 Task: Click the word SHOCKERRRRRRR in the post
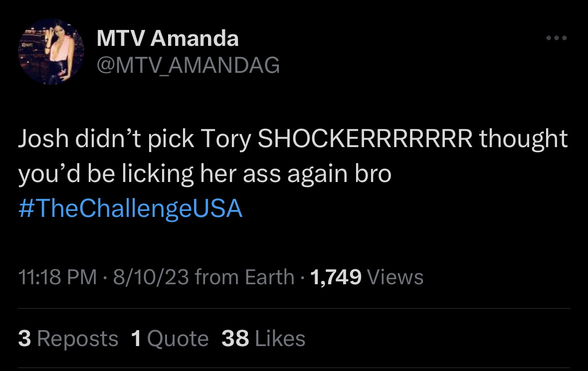[365, 139]
